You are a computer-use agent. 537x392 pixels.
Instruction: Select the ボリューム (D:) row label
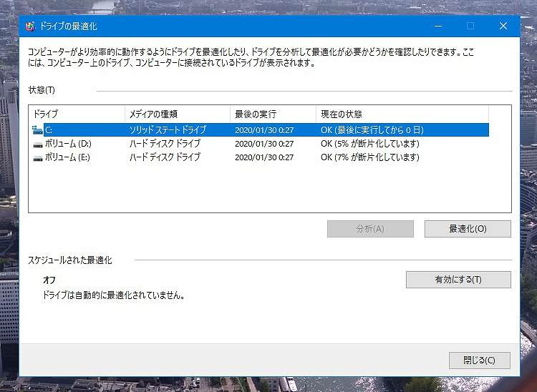click(x=68, y=144)
